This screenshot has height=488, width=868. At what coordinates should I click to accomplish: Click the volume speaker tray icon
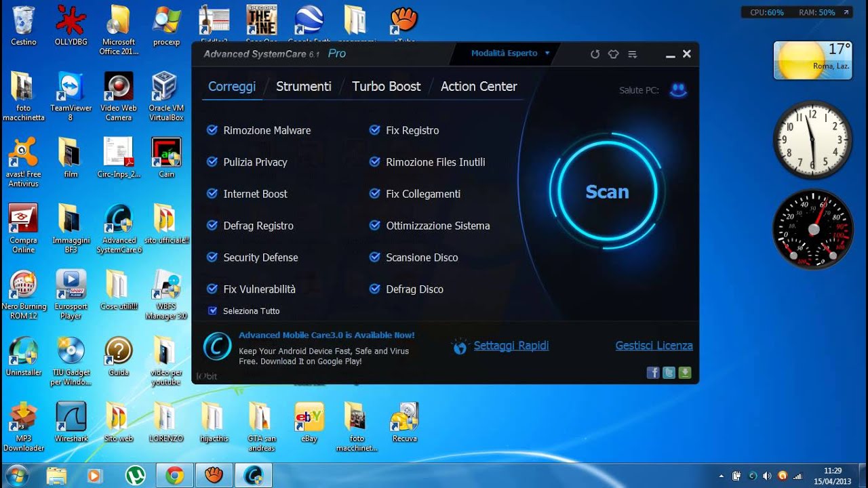tap(767, 476)
